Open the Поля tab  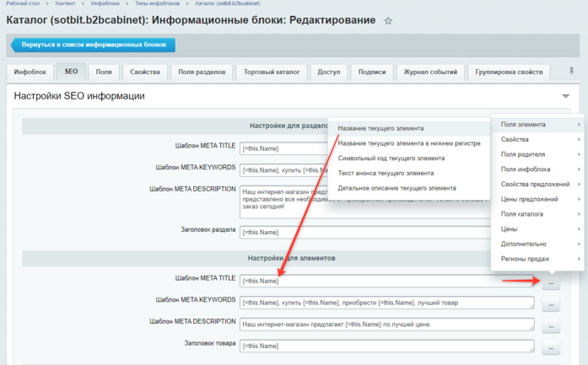[x=104, y=72]
